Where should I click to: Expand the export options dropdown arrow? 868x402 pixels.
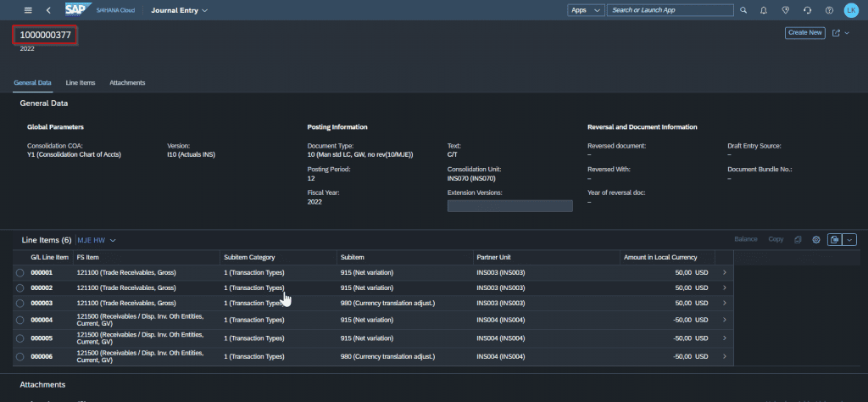pos(850,240)
